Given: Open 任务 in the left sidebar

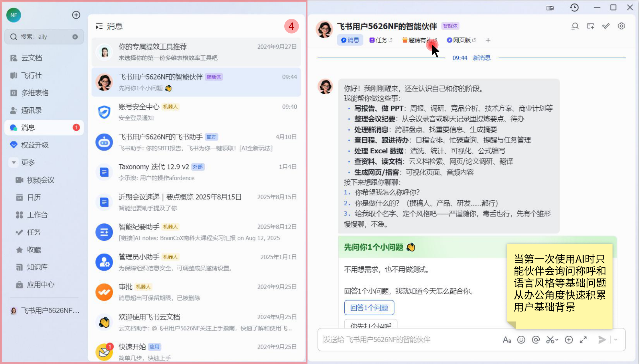Looking at the screenshot, I should click(x=44, y=232).
